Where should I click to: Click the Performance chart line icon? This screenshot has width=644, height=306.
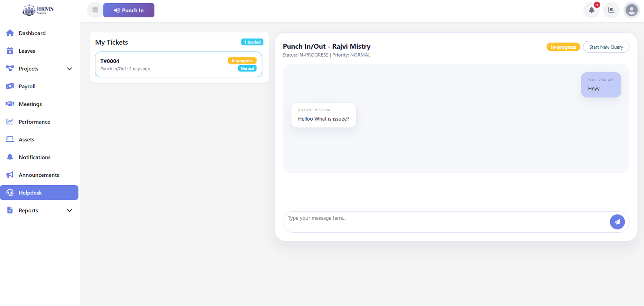click(10, 122)
